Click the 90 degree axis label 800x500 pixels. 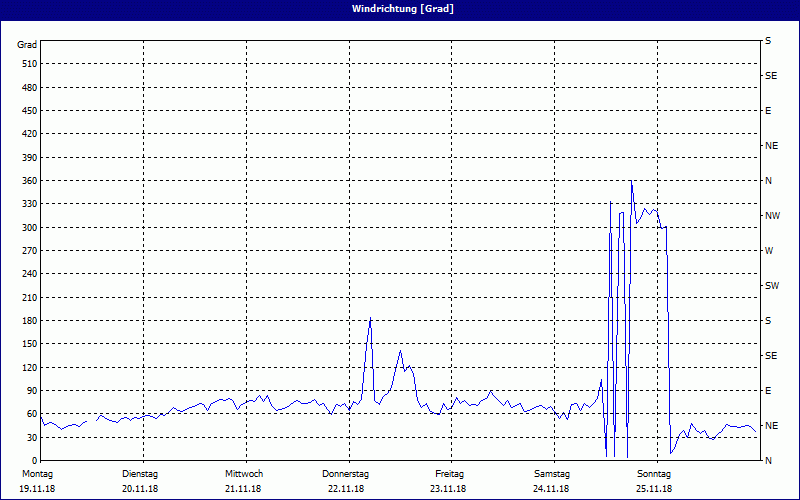tap(32, 391)
